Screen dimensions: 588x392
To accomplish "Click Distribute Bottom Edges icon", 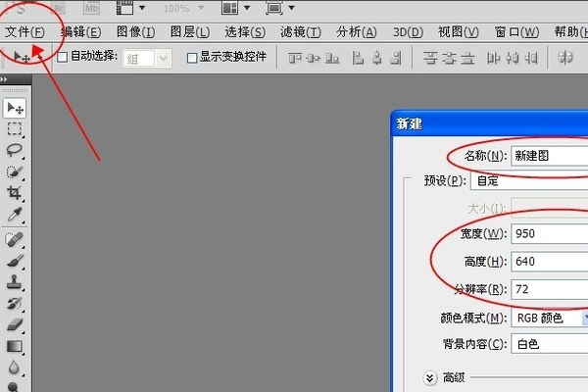I will (x=467, y=58).
